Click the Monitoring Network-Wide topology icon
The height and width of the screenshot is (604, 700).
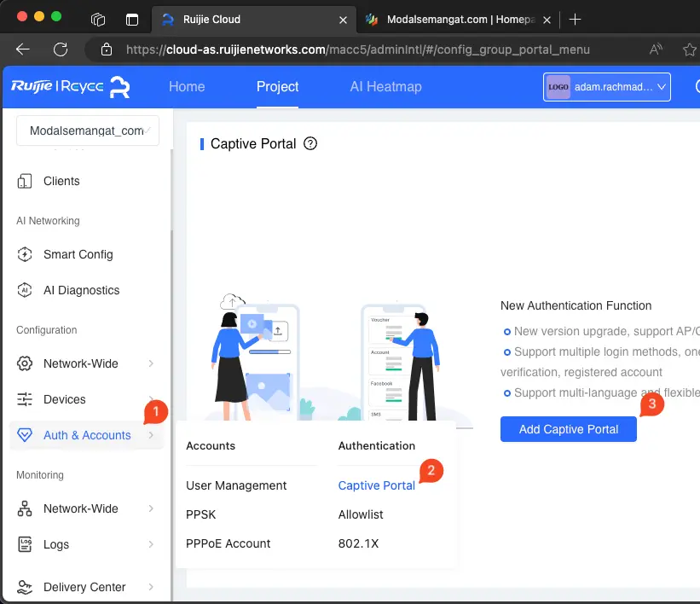25,508
